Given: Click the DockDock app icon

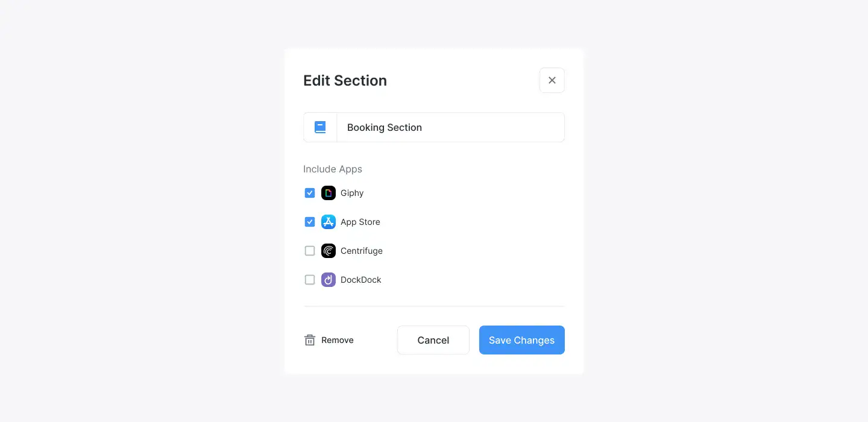Looking at the screenshot, I should pos(329,280).
